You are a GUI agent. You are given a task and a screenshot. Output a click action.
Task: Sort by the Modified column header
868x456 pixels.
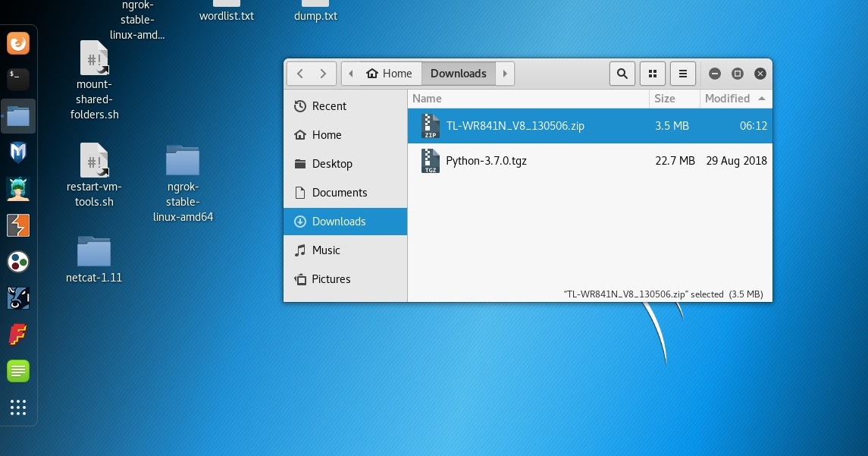[x=735, y=99]
